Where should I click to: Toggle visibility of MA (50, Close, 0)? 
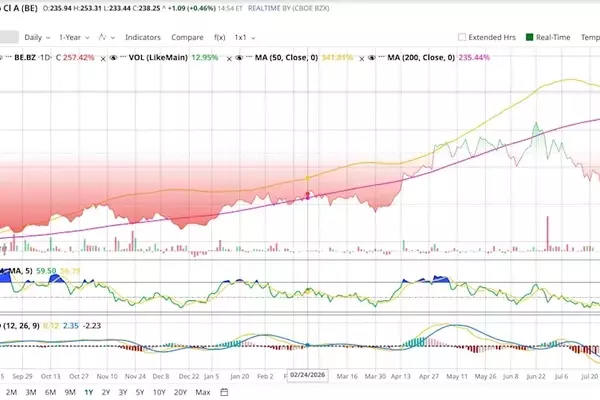pyautogui.click(x=239, y=58)
